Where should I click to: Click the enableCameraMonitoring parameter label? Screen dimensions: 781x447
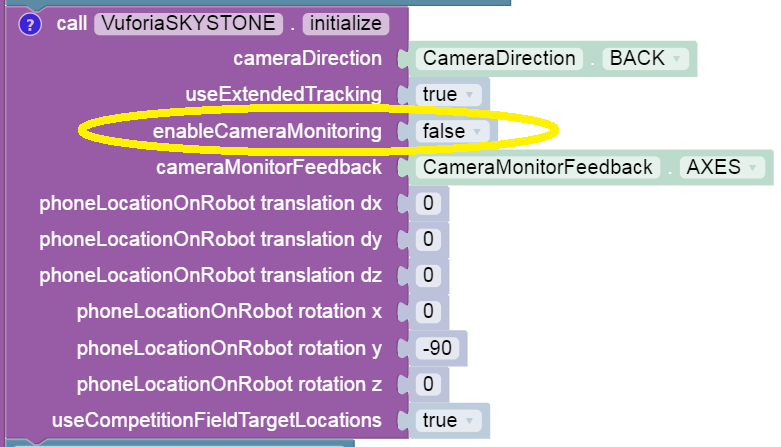click(267, 131)
